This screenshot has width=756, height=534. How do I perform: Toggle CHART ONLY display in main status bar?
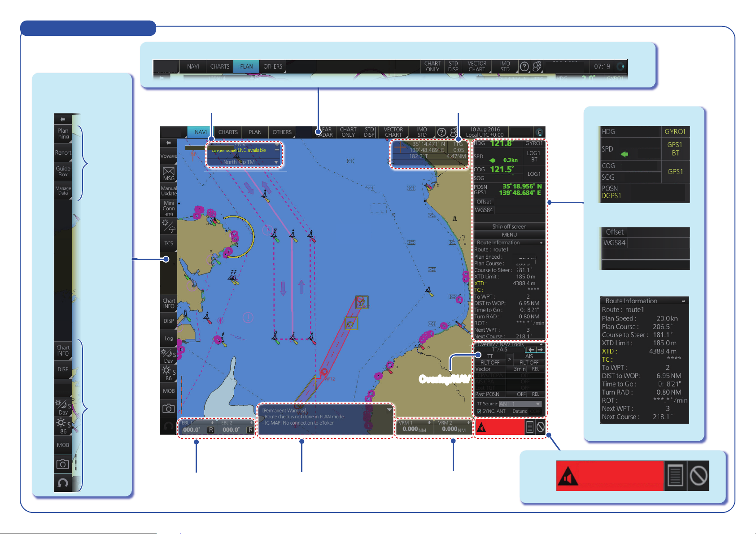[x=348, y=132]
